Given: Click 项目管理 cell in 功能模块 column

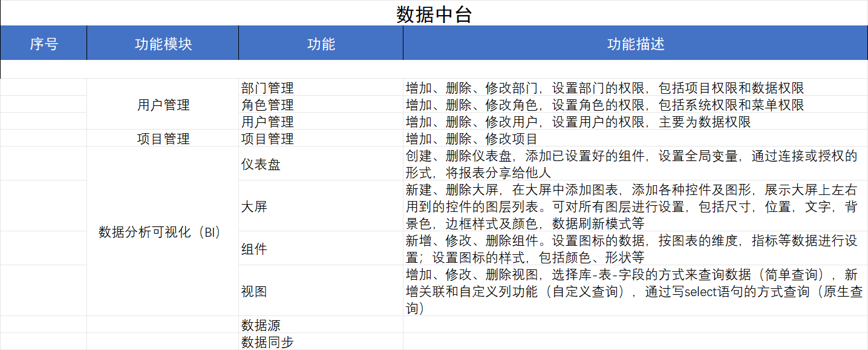Looking at the screenshot, I should coord(163,139).
